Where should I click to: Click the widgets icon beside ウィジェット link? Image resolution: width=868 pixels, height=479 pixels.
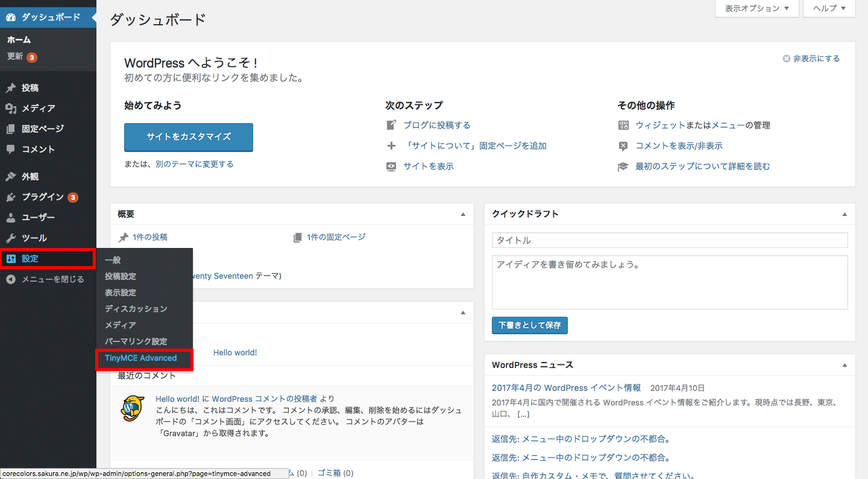point(623,125)
